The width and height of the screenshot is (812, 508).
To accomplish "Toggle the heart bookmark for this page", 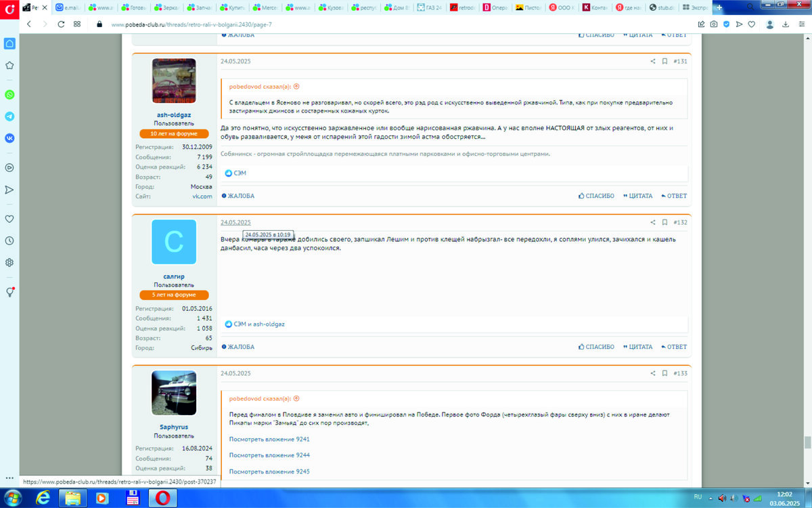I will tap(751, 24).
